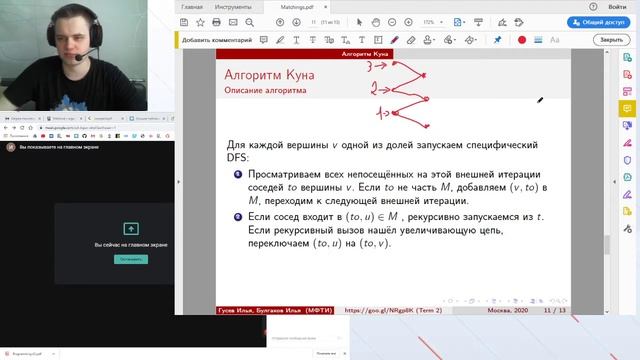Image resolution: width=640 pixels, height=360 pixels.
Task: Open the fill and sign pen icon
Action: (502, 22)
